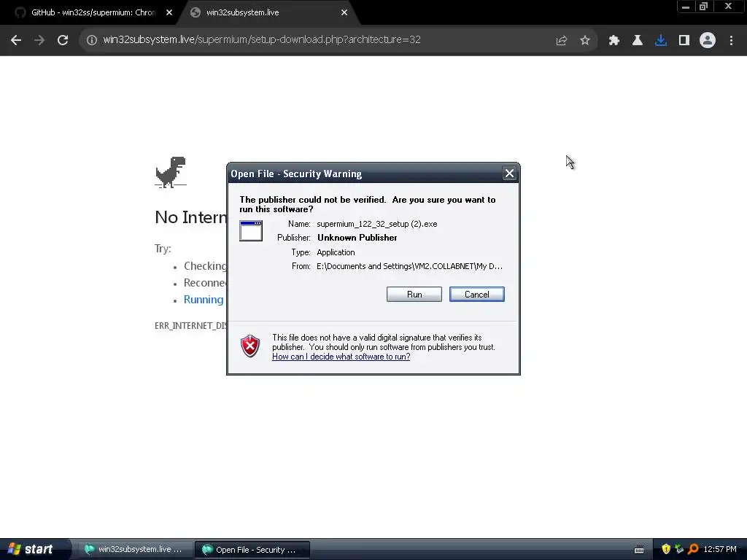Open 'How can I decide what software to run?' link
This screenshot has height=560, width=747.
coord(341,357)
